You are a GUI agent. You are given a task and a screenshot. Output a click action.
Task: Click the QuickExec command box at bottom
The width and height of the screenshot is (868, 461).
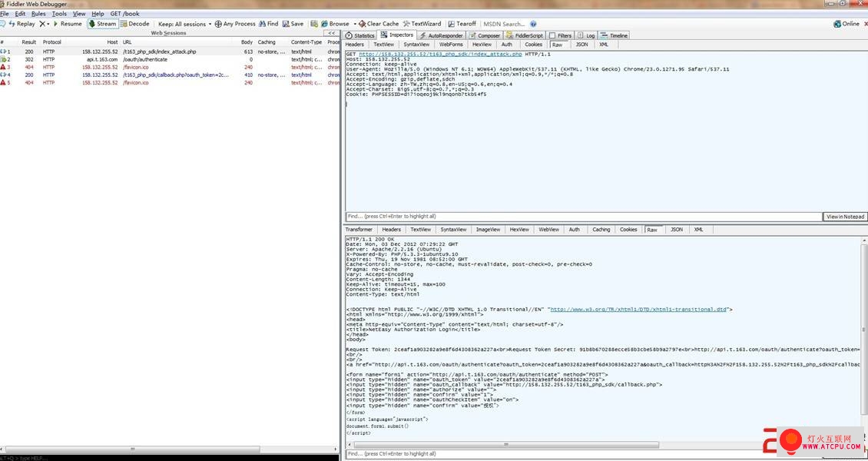[x=170, y=458]
